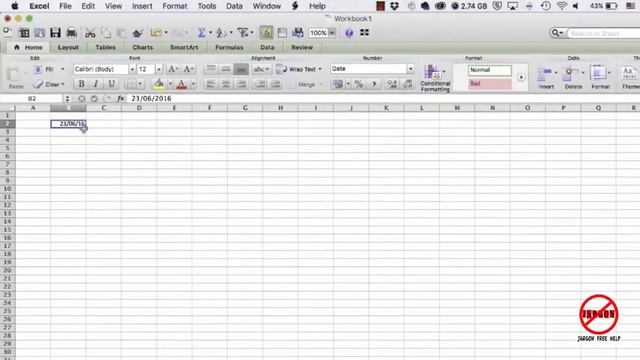Open the number format Date dropdown arrow
640x360 pixels.
[410, 69]
